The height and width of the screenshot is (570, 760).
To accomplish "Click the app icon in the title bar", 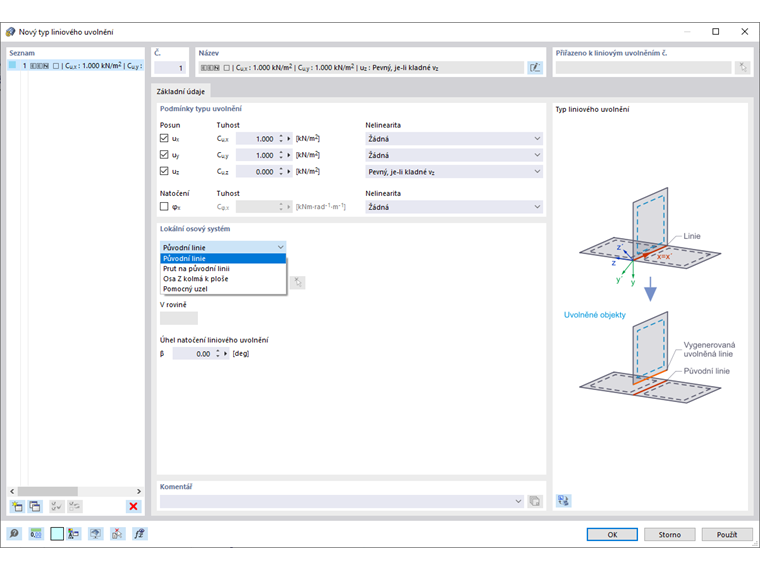I will click(x=10, y=32).
